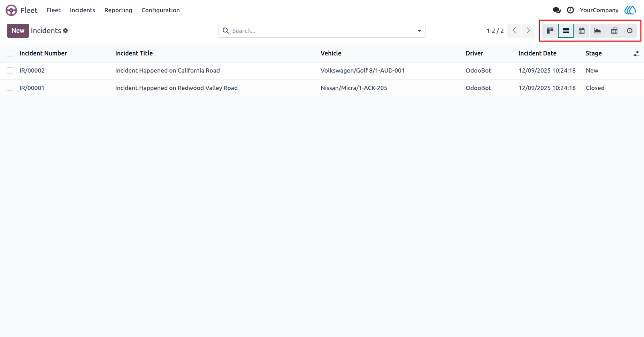Switch to Pivot table view
Image resolution: width=644 pixels, height=337 pixels.
[614, 31]
